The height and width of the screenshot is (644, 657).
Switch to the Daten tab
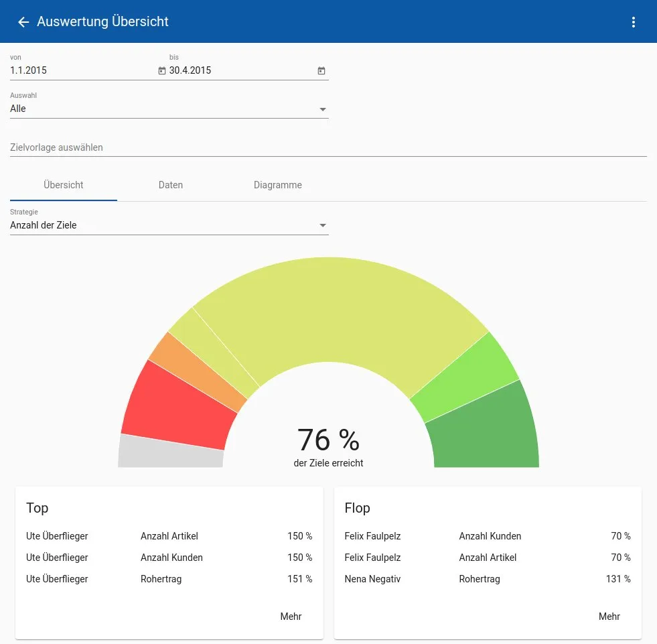171,185
